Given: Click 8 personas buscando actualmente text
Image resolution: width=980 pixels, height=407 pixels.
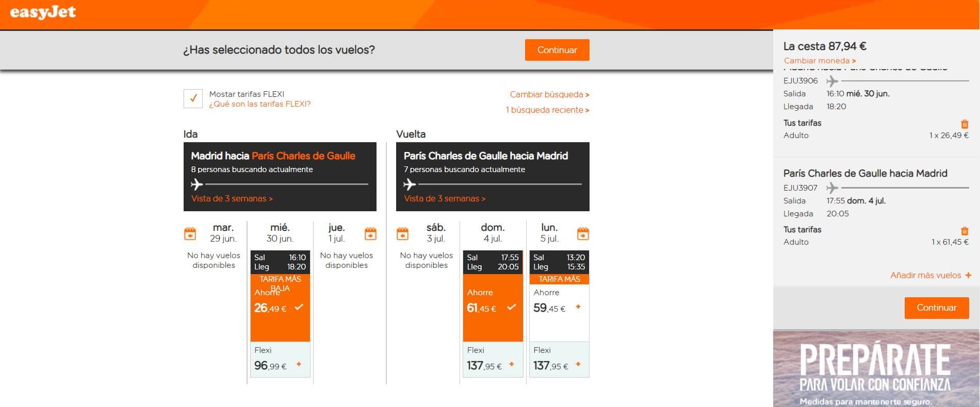Looking at the screenshot, I should tap(252, 169).
